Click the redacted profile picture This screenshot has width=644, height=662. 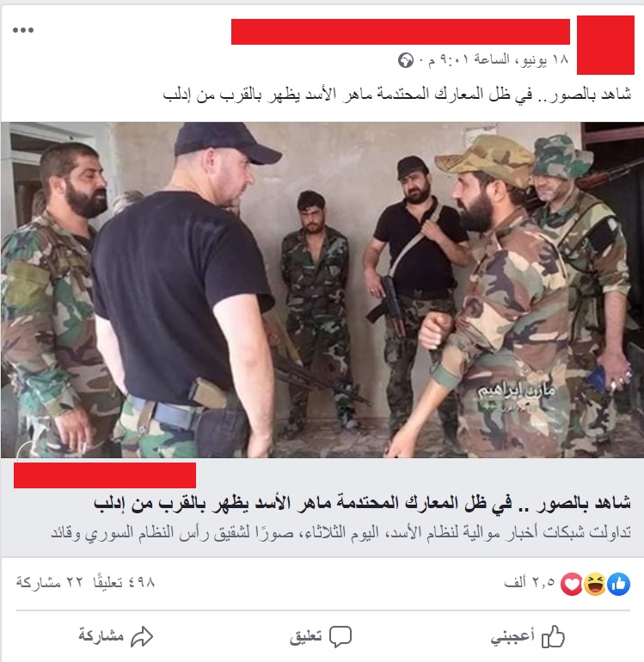(x=605, y=45)
